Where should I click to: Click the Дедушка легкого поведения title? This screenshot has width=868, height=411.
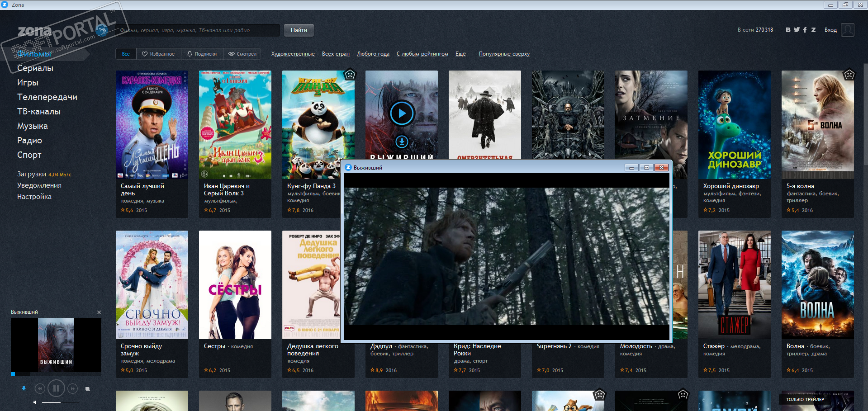coord(313,350)
